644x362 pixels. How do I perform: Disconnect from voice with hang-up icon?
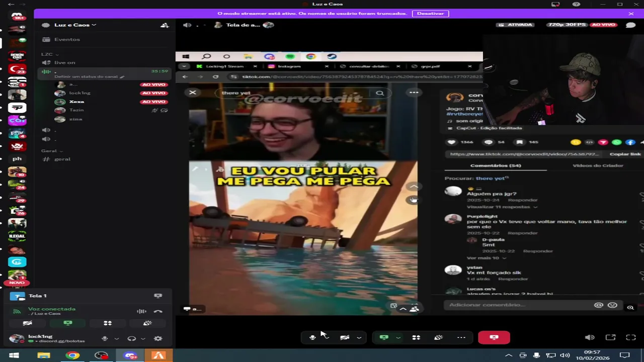point(158,311)
